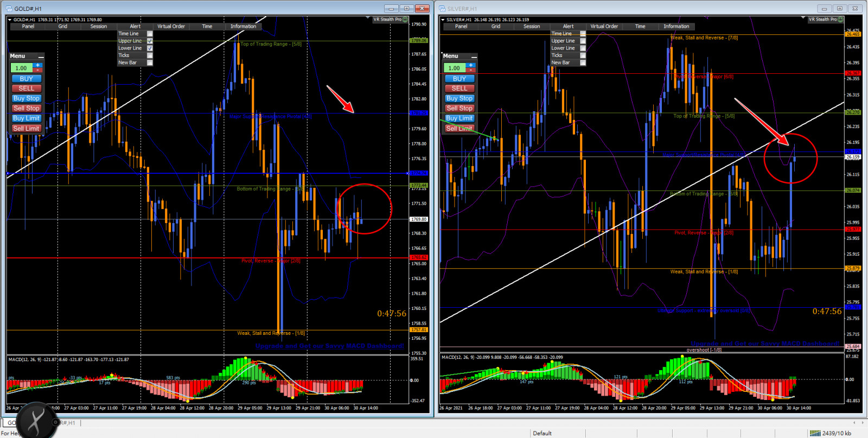Click the lot size field on SILVER chart

tap(455, 68)
